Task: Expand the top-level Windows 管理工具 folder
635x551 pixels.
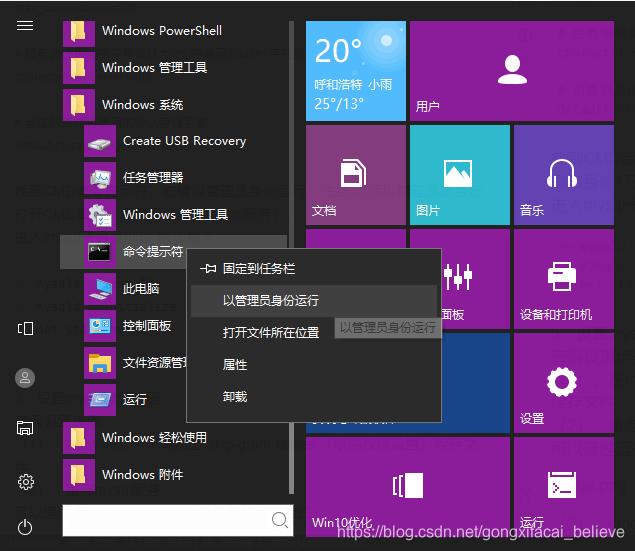Action: point(174,68)
